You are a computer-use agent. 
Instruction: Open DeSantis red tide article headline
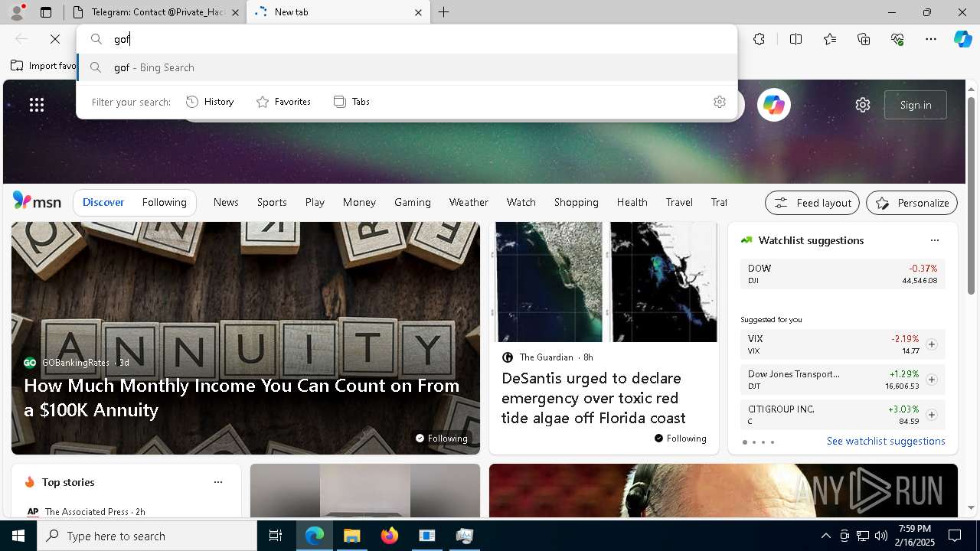pos(593,398)
